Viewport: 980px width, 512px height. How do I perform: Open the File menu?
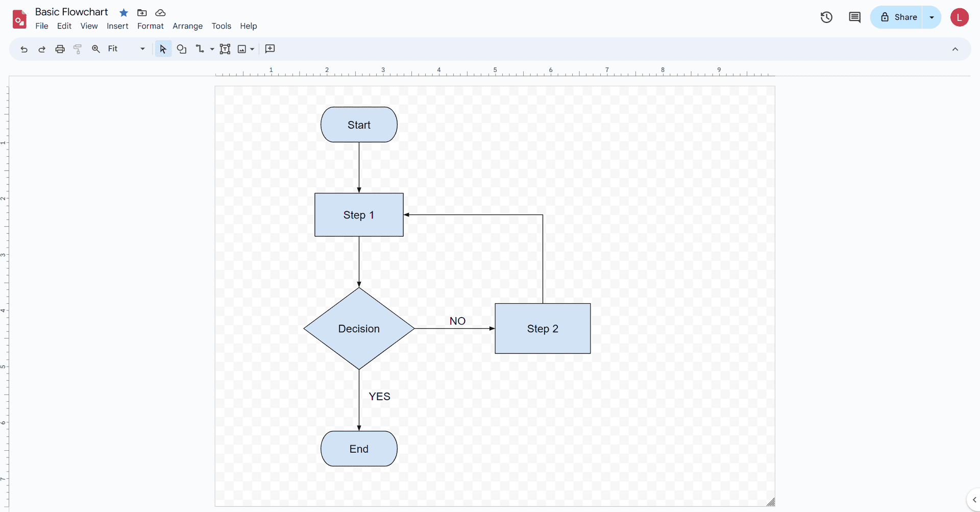pyautogui.click(x=42, y=26)
